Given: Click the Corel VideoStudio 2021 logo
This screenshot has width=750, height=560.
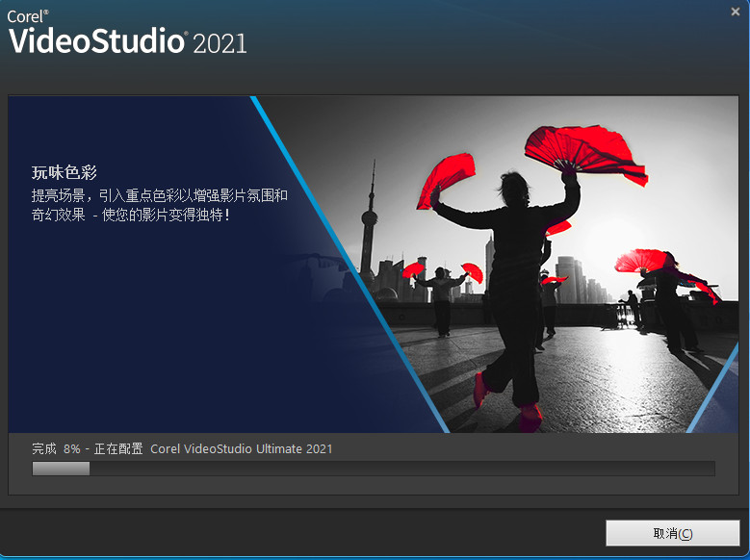Looking at the screenshot, I should (127, 33).
